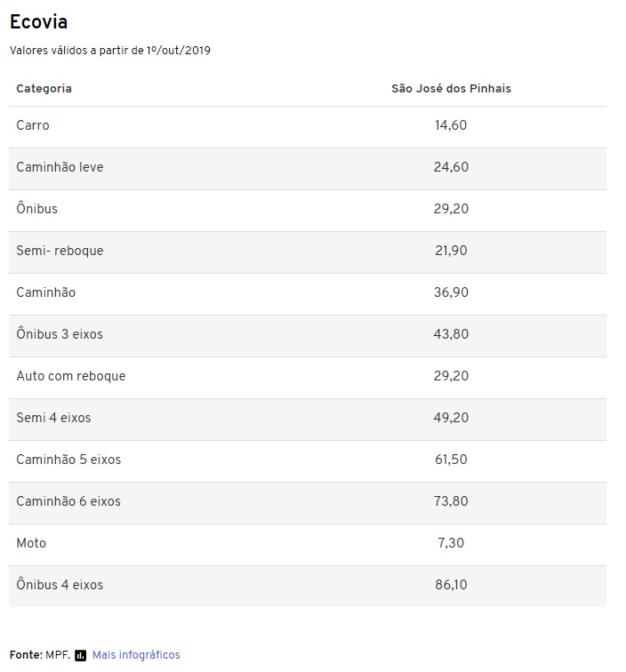The width and height of the screenshot is (626, 672).
Task: Click the Caminhão value 36,90
Action: (451, 292)
